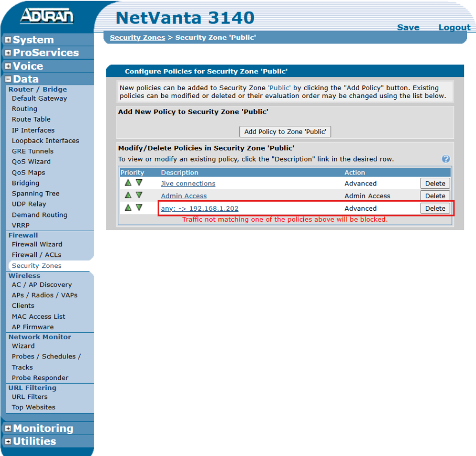Click the URL Filtering section heading
This screenshot has width=476, height=456.
(32, 388)
